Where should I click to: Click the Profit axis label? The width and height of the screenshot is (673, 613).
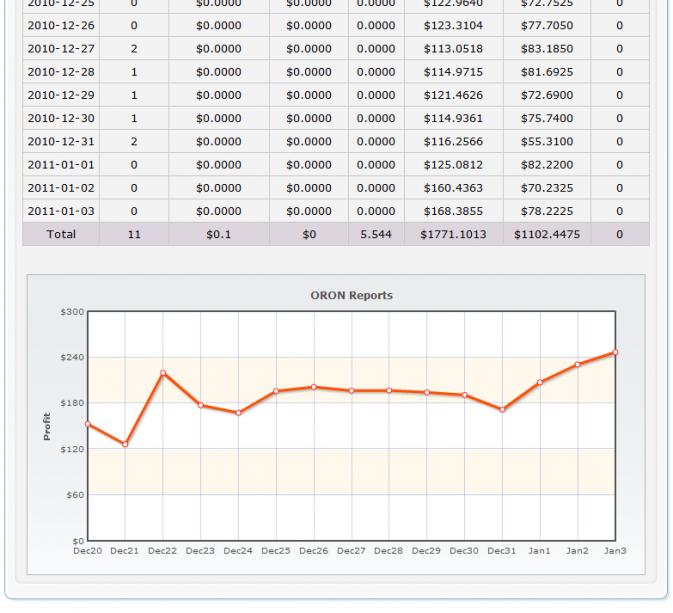pyautogui.click(x=47, y=426)
